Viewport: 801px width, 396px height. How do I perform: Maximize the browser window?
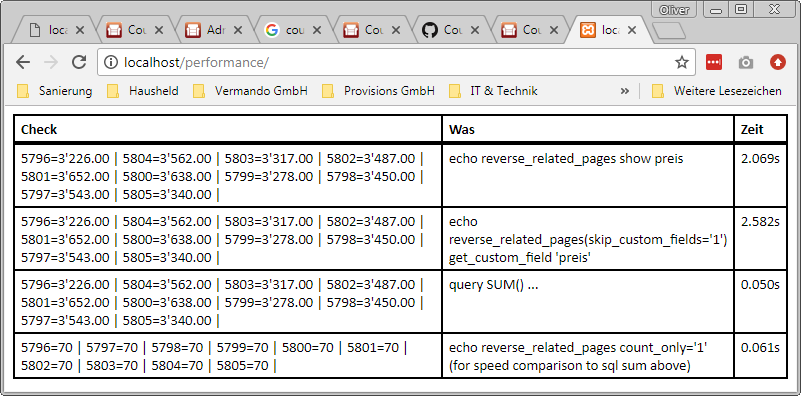coord(741,9)
